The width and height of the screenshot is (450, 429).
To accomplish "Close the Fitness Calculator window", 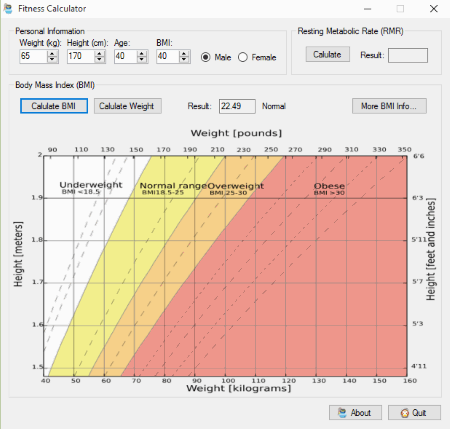I will (x=434, y=9).
